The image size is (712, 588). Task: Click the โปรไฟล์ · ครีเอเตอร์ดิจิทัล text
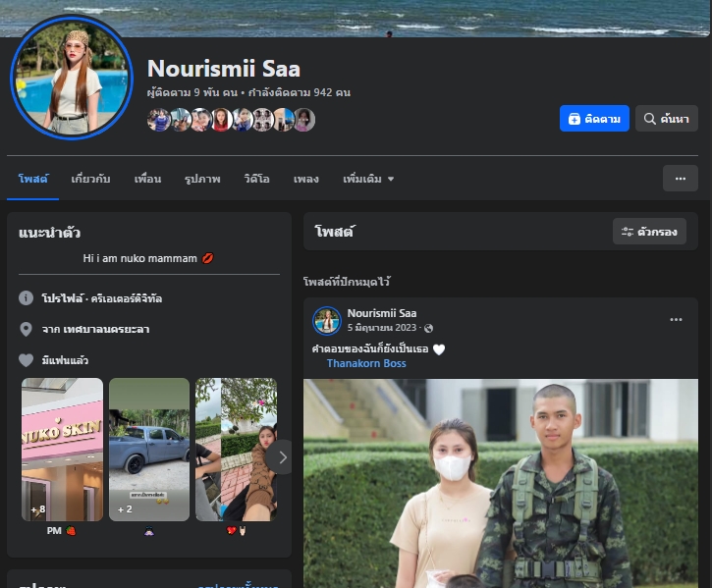coord(102,298)
